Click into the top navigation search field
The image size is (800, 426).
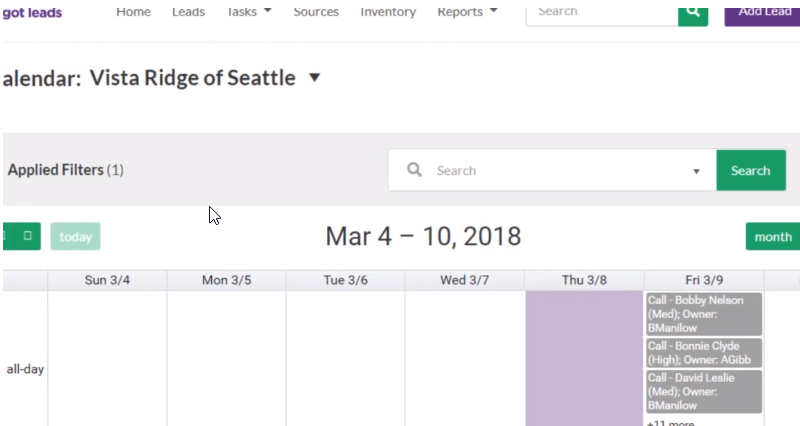[600, 12]
